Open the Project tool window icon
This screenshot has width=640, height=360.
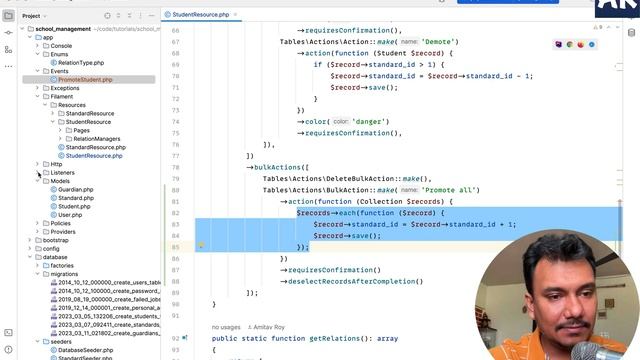(8, 16)
